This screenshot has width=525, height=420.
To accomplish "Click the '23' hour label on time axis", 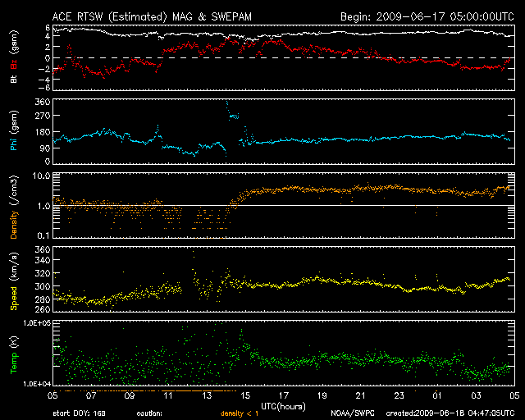I will (x=399, y=396).
